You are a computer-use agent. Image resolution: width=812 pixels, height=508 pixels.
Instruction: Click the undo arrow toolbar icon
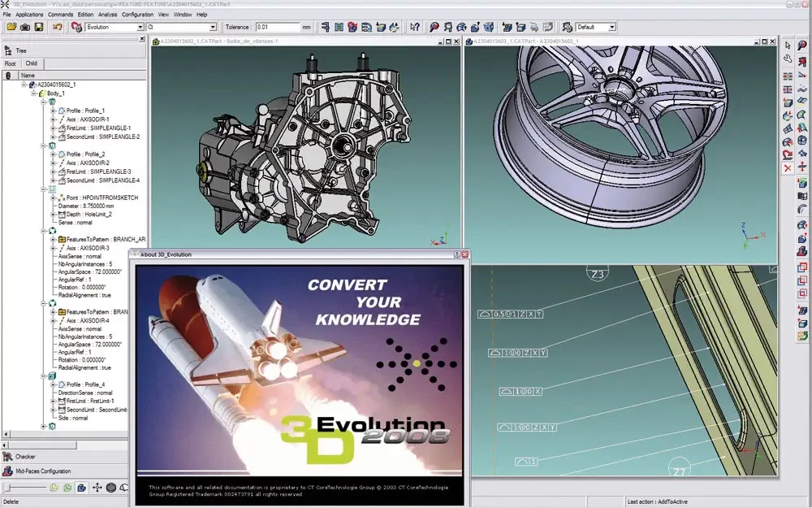pos(58,27)
